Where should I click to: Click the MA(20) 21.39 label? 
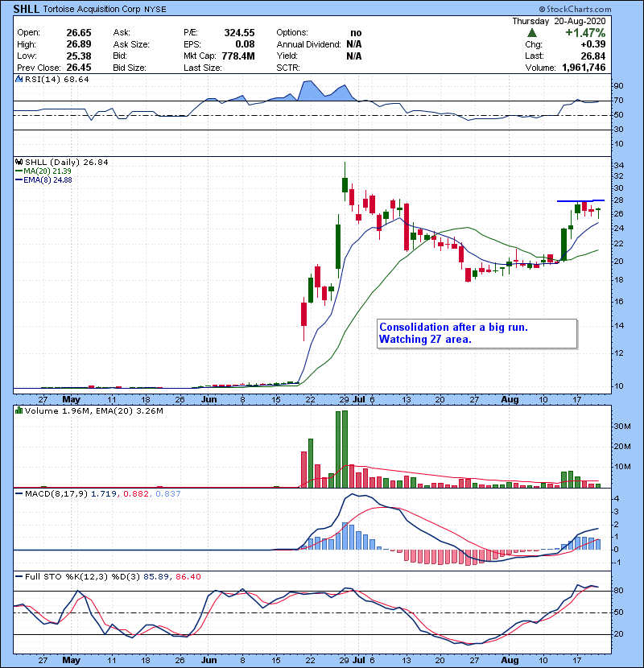click(47, 171)
